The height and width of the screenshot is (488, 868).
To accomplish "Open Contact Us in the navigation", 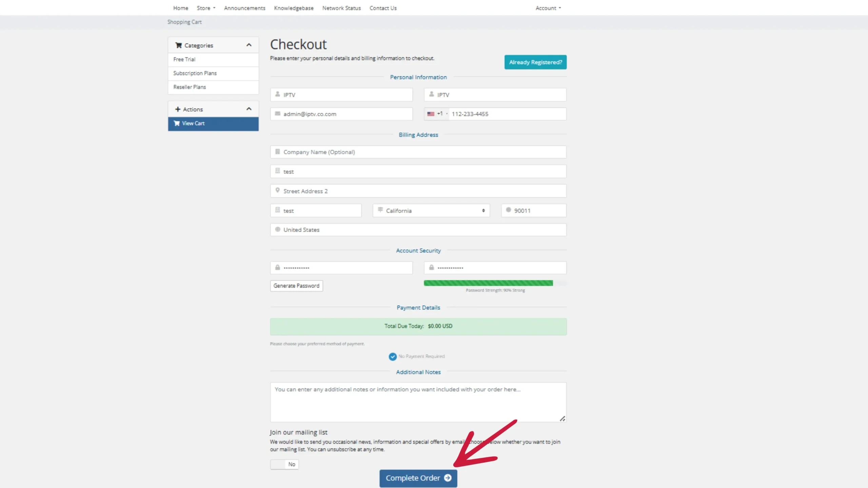I will point(383,8).
